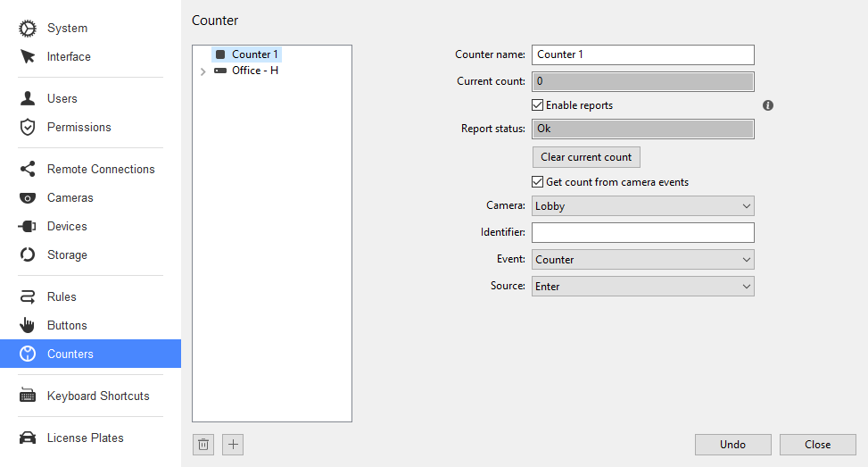Click into the Identifier text field

tap(642, 233)
